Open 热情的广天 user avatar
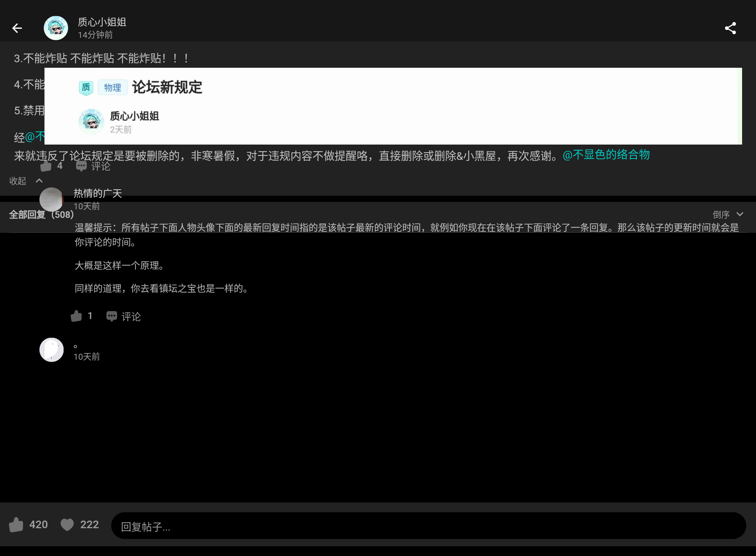The width and height of the screenshot is (756, 556). 51,199
